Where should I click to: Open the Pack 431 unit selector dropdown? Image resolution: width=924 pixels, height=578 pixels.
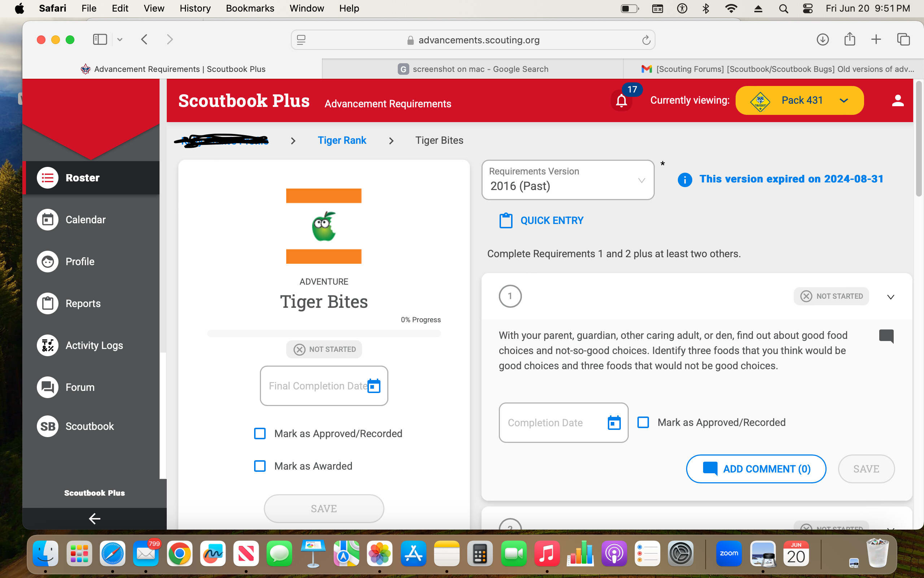point(799,100)
